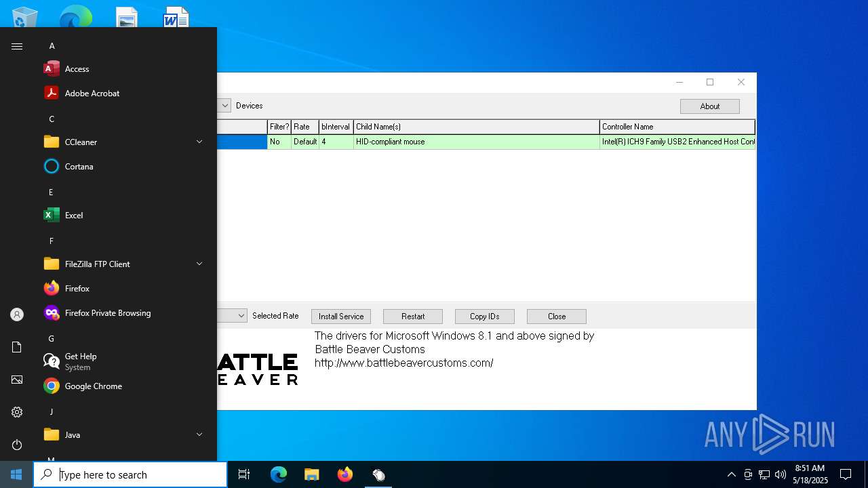Image resolution: width=868 pixels, height=488 pixels.
Task: Click the Restart button
Action: 413,317
